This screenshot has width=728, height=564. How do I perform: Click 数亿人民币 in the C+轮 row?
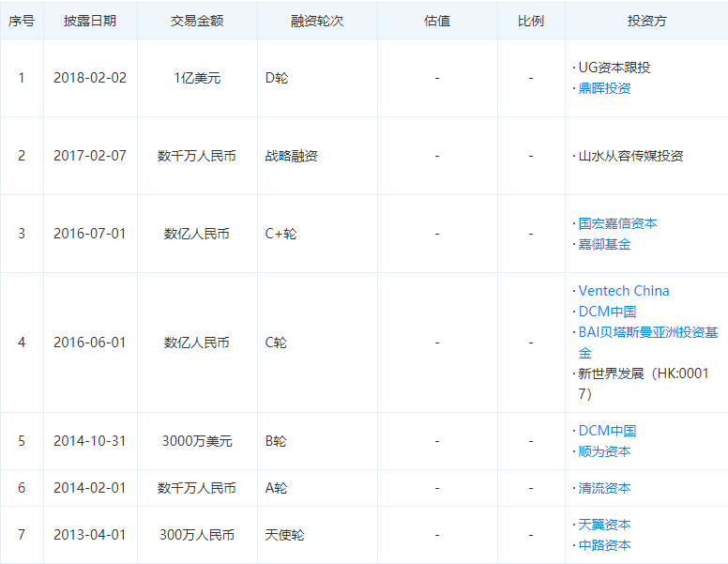point(197,234)
